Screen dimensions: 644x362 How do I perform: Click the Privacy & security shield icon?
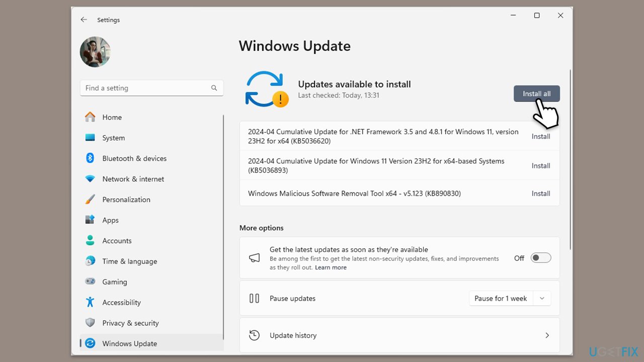(x=90, y=323)
